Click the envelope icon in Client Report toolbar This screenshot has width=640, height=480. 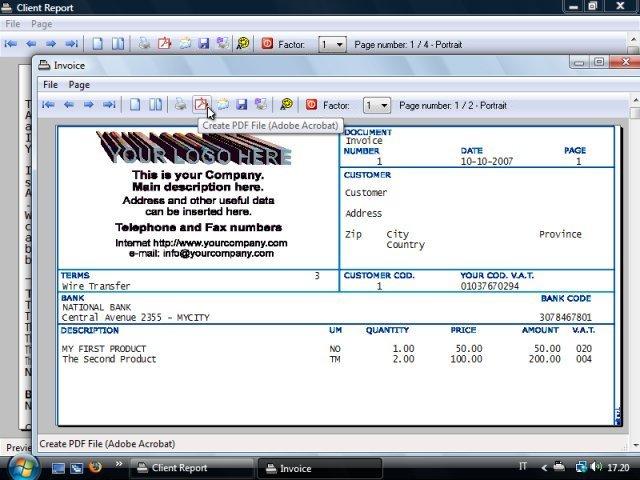point(185,43)
